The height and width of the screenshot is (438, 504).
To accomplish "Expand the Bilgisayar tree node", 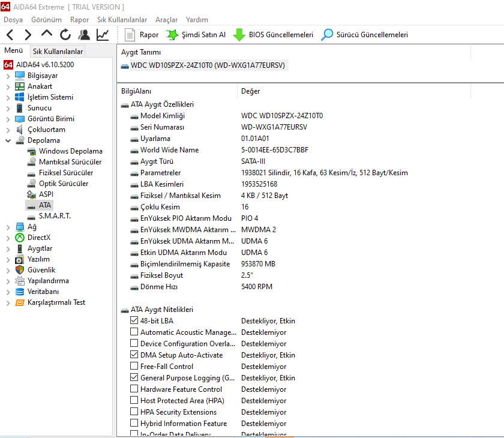I will [x=8, y=76].
